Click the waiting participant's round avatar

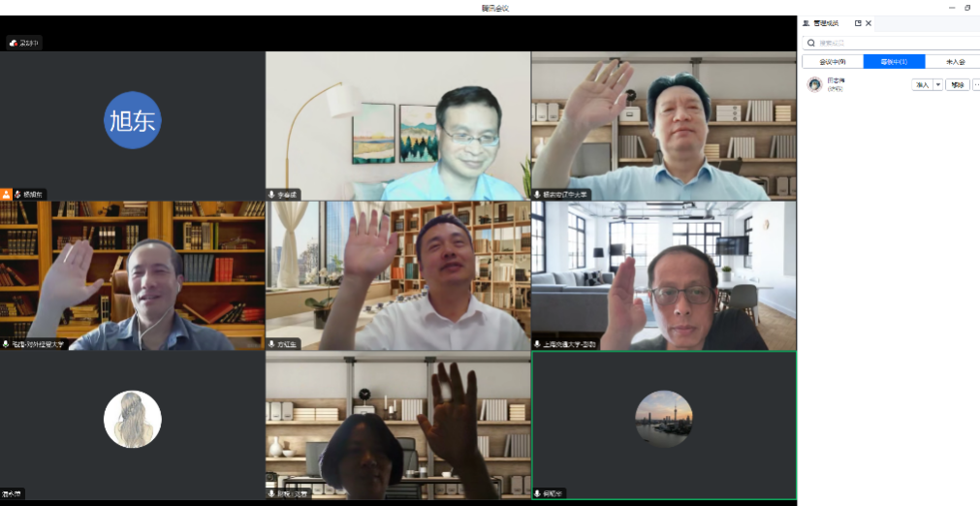[814, 84]
